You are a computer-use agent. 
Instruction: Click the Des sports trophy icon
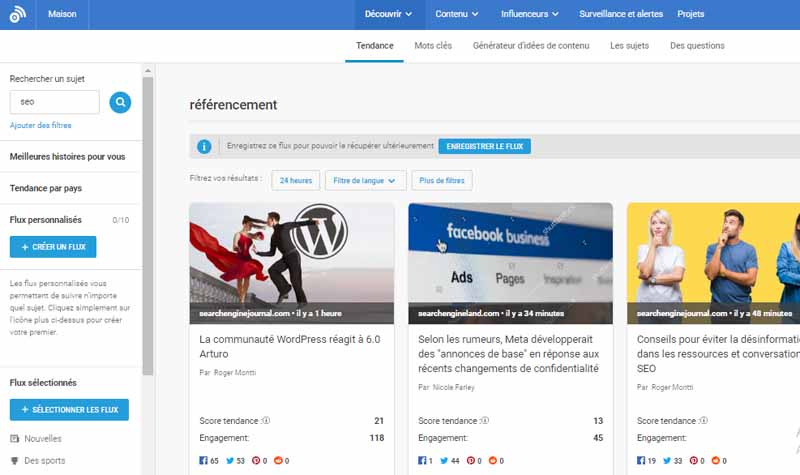[x=14, y=460]
